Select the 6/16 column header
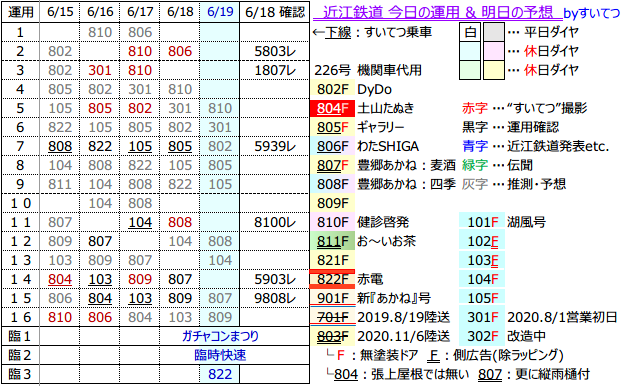Viewport: 629px width, 386px height. click(x=100, y=12)
